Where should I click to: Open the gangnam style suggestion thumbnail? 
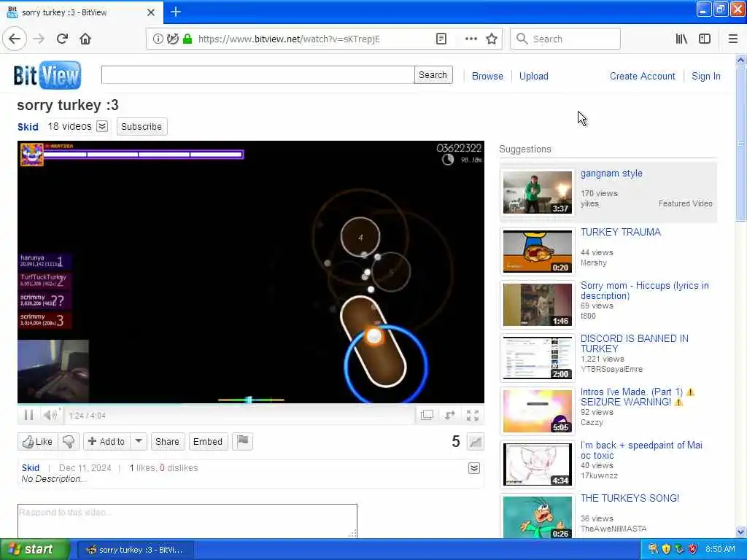(x=538, y=192)
